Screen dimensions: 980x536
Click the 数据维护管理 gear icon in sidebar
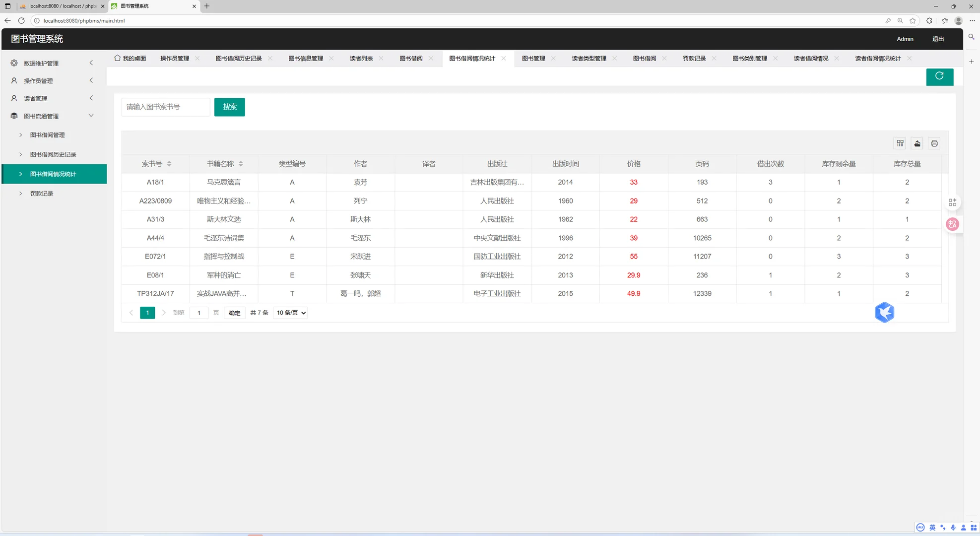13,63
